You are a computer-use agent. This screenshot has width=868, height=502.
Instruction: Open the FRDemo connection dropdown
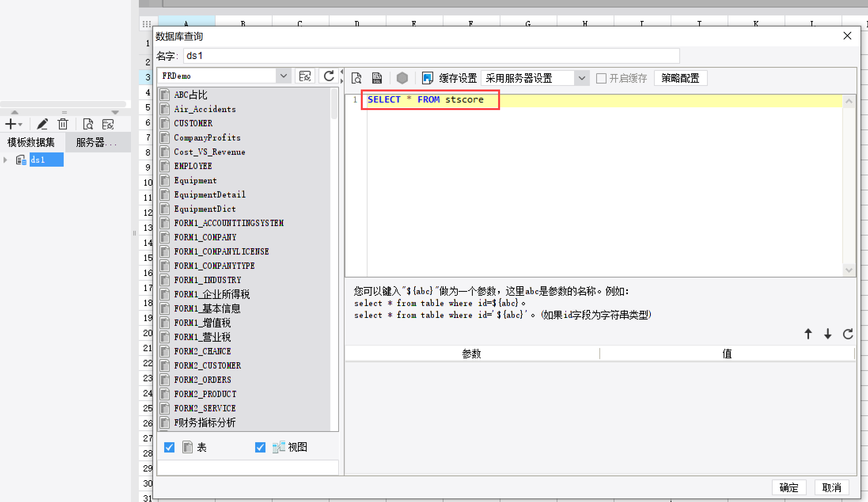283,76
